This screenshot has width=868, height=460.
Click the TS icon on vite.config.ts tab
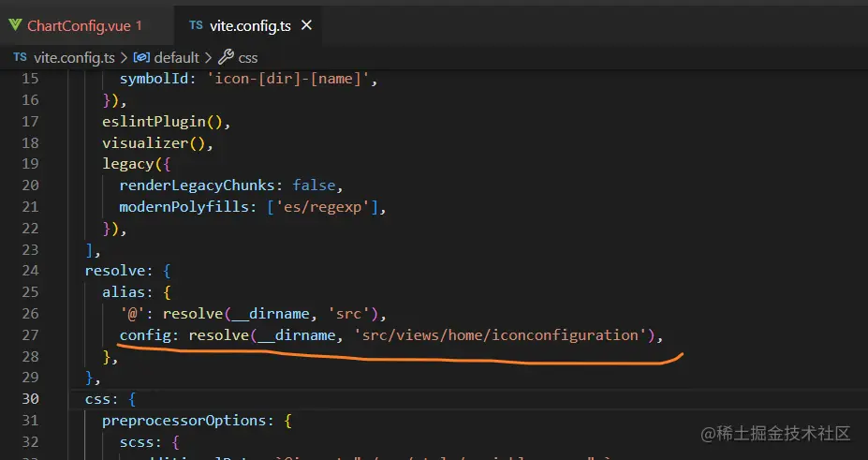(x=196, y=25)
